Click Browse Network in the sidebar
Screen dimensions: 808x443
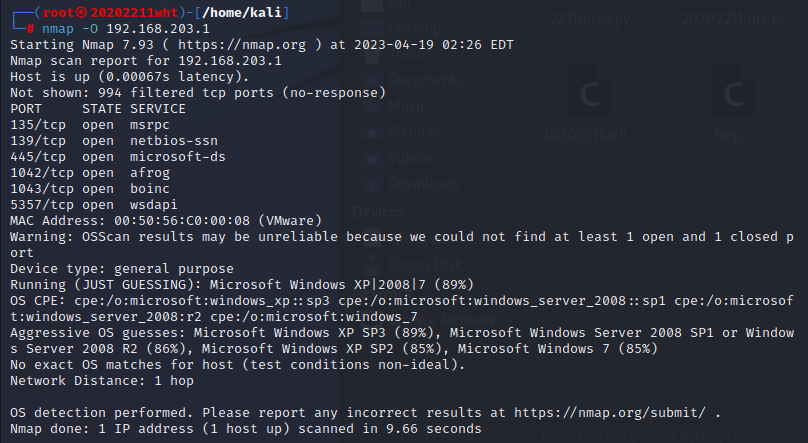pyautogui.click(x=437, y=319)
